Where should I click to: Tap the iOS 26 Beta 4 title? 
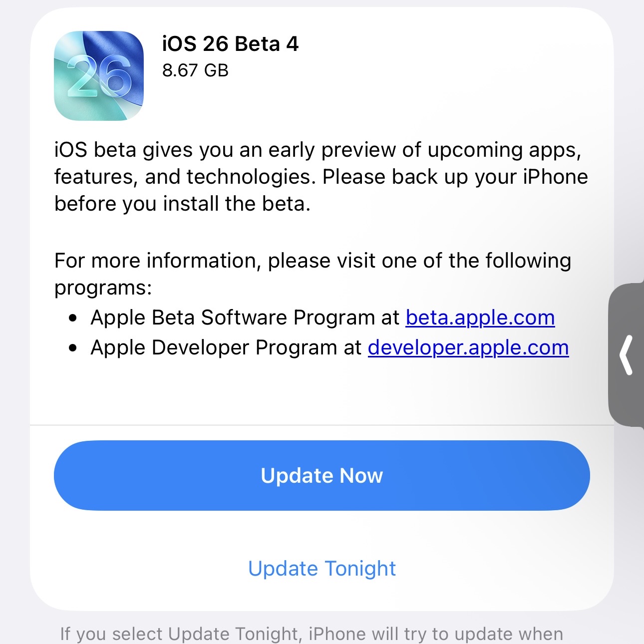(230, 44)
